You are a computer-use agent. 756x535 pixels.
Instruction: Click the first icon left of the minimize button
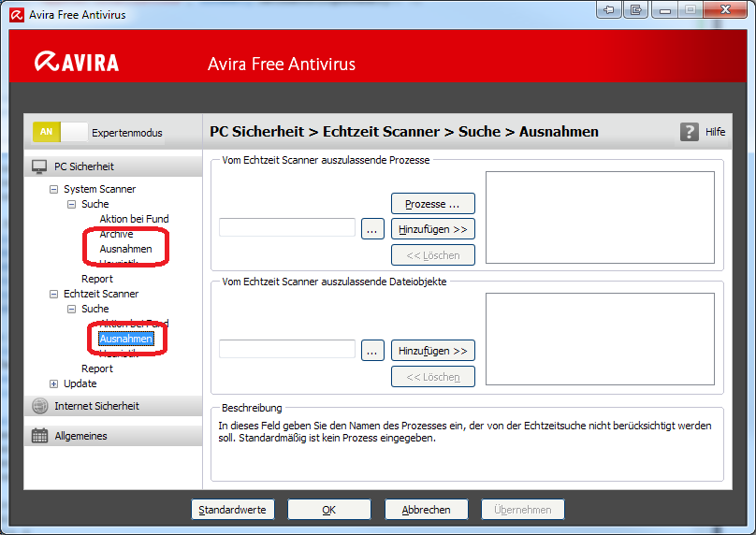pos(609,9)
